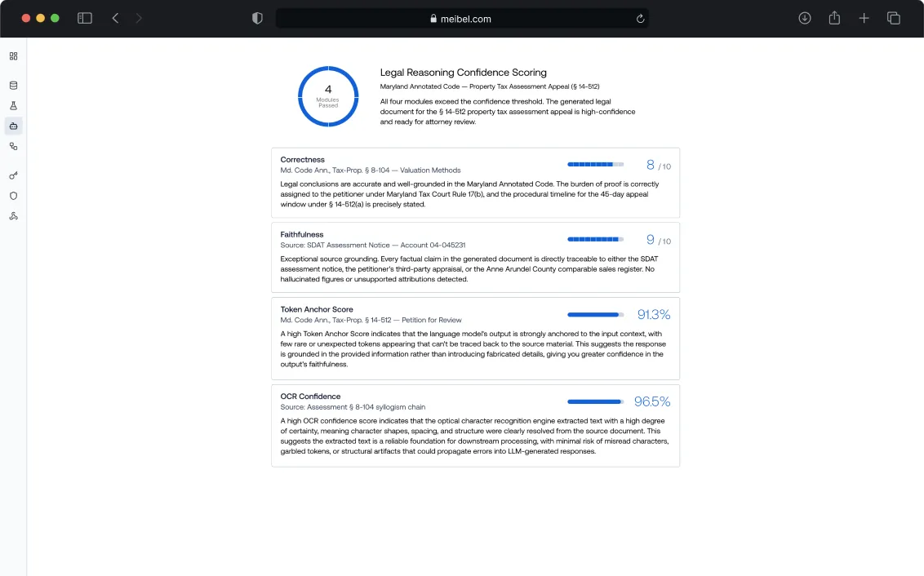Click the privacy shield beside the address bar
Screen dimensions: 924x576
[257, 17]
